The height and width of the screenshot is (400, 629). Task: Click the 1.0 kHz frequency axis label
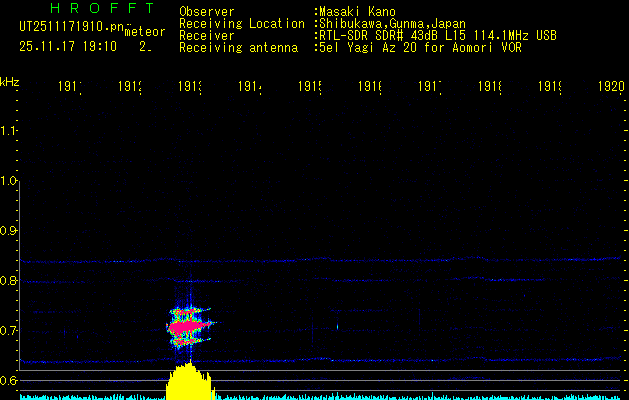pyautogui.click(x=8, y=181)
